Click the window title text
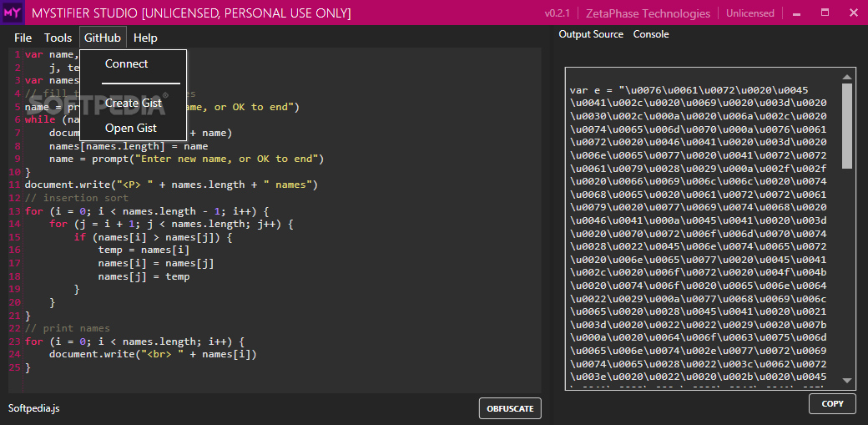868x425 pixels. (191, 13)
